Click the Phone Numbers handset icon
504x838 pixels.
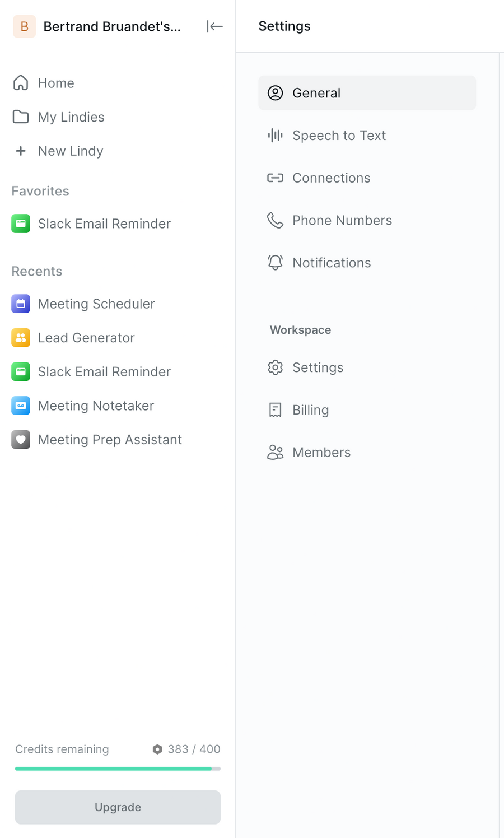[x=275, y=220]
